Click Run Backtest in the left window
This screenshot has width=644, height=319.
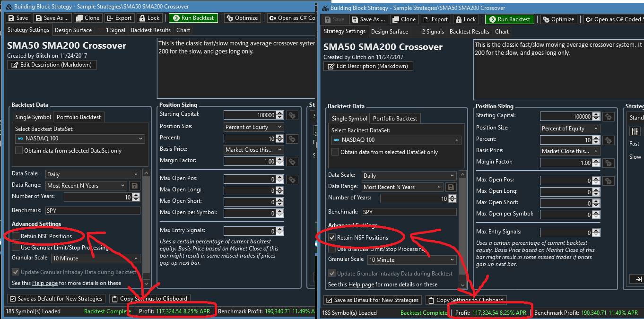(193, 18)
